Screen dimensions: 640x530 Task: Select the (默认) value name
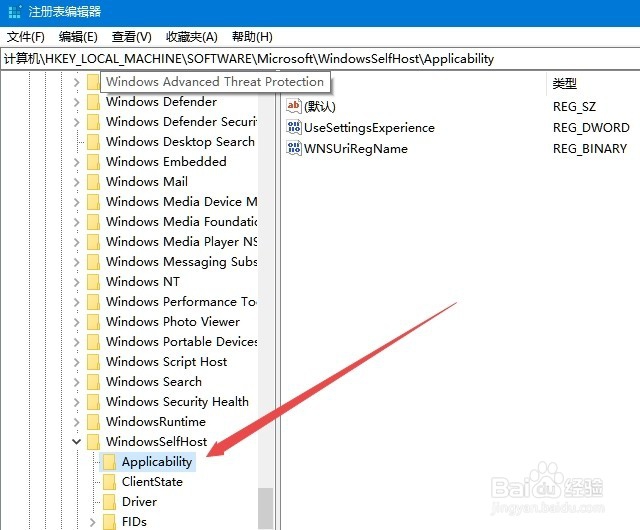tap(320, 107)
